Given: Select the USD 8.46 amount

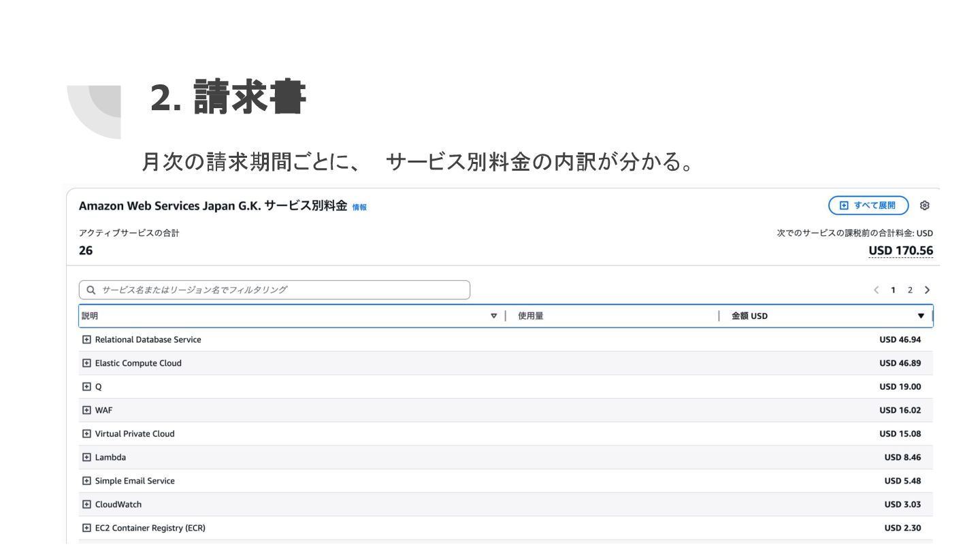Looking at the screenshot, I should coord(902,457).
